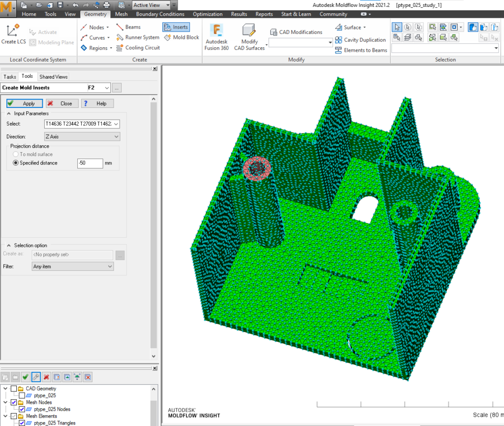
Task: Open the Boundary Conditions ribbon tab
Action: coord(160,14)
